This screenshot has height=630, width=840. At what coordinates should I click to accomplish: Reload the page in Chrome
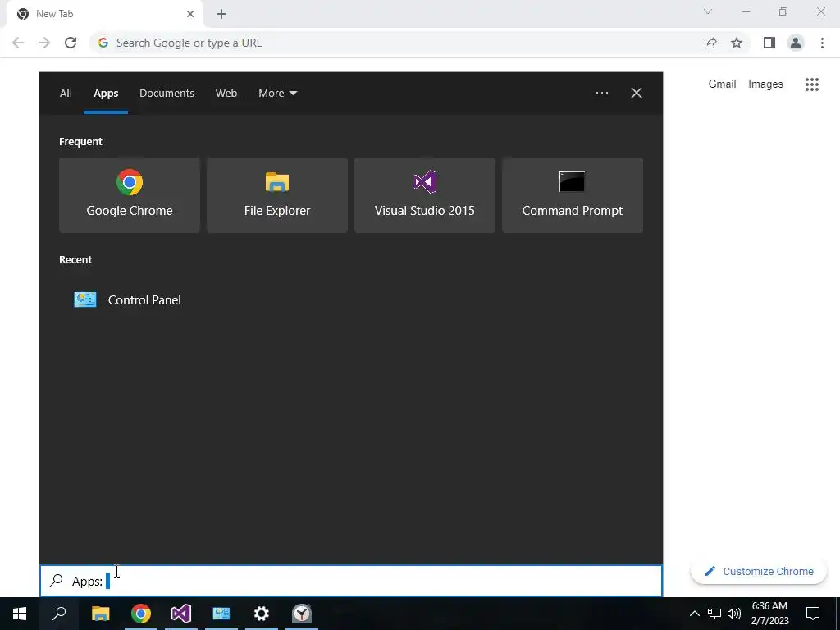pos(71,43)
